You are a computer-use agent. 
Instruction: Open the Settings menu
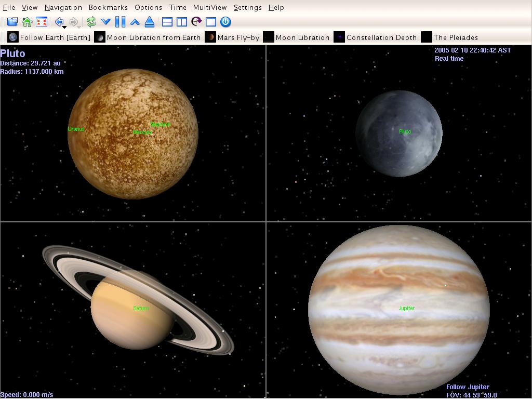coord(248,7)
